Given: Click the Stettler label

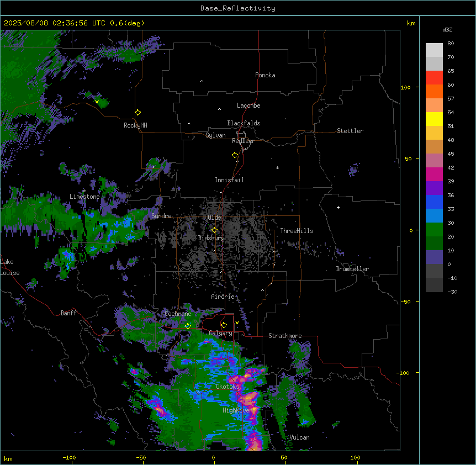Looking at the screenshot, I should point(350,131).
